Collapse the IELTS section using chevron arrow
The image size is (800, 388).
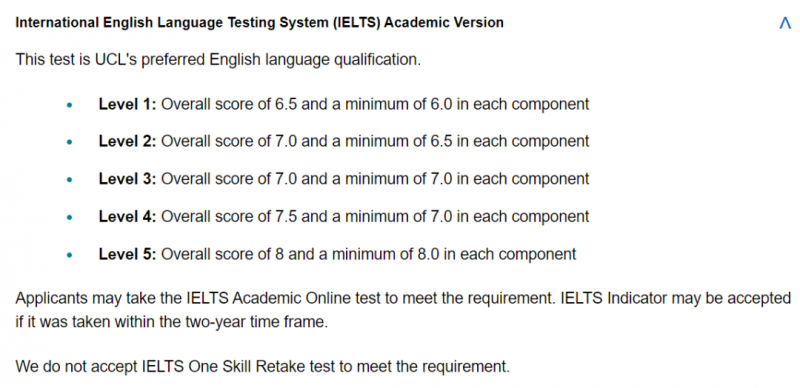coord(785,23)
